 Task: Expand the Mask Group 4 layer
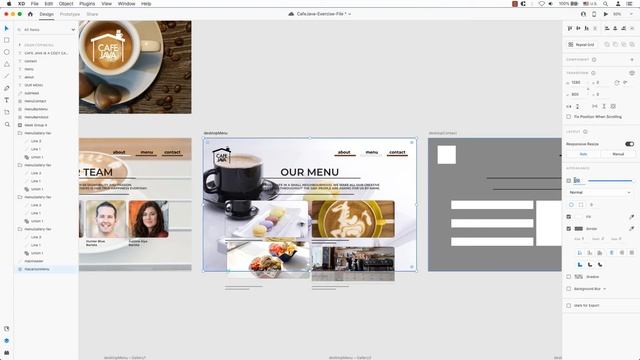click(x=20, y=125)
